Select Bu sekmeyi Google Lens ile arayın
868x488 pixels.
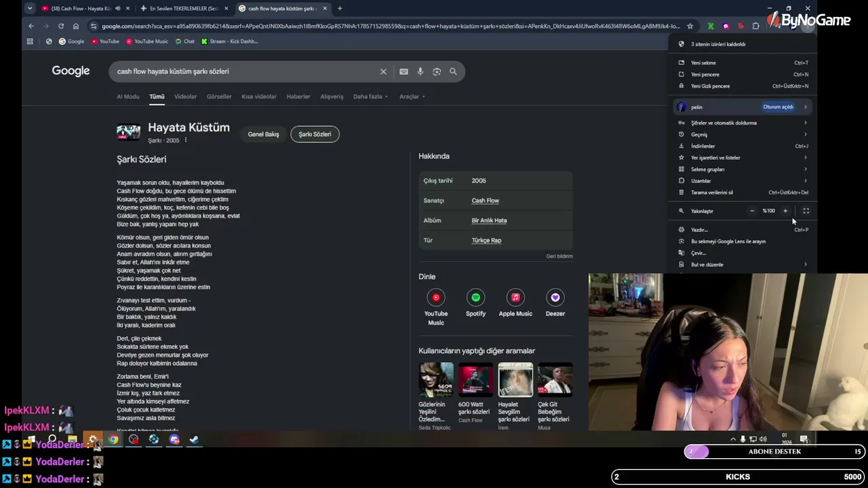pos(743,241)
